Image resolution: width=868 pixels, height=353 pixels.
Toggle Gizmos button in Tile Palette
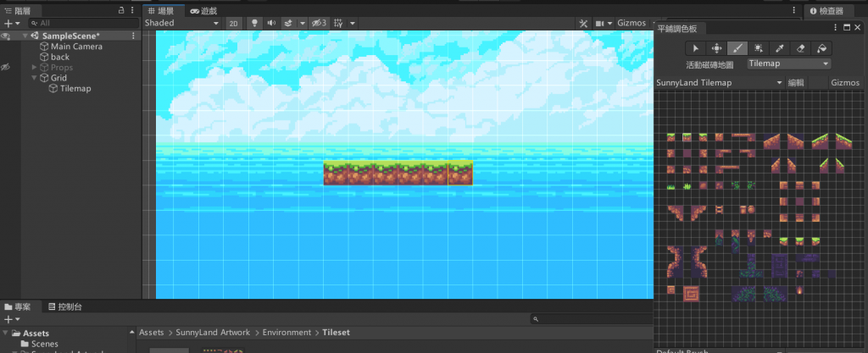[x=845, y=83]
